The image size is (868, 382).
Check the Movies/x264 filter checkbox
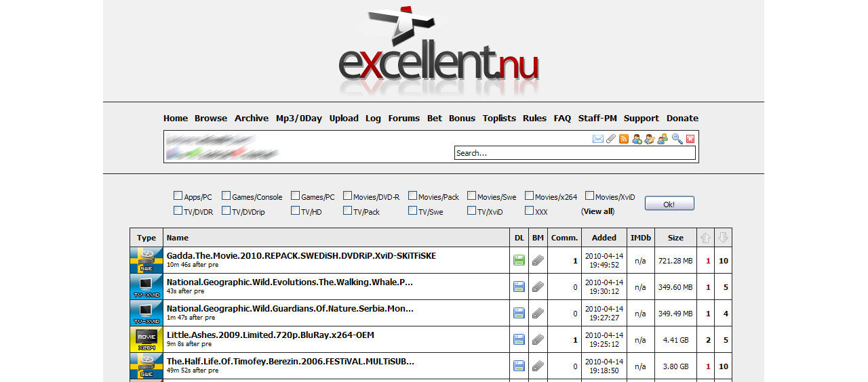pos(529,196)
